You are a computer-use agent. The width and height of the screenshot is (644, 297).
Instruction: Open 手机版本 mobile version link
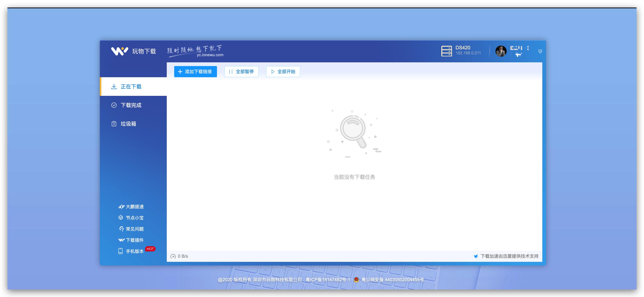click(x=134, y=251)
